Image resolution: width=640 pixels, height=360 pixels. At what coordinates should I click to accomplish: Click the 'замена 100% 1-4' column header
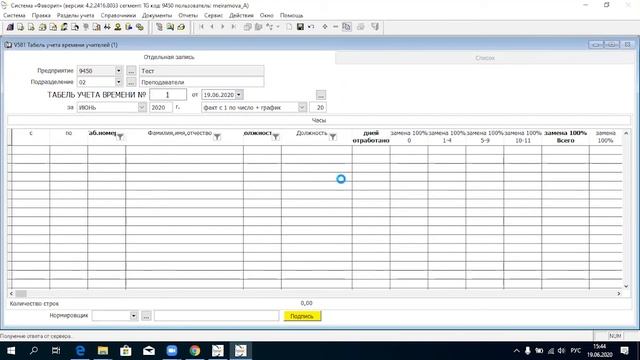tap(447, 137)
